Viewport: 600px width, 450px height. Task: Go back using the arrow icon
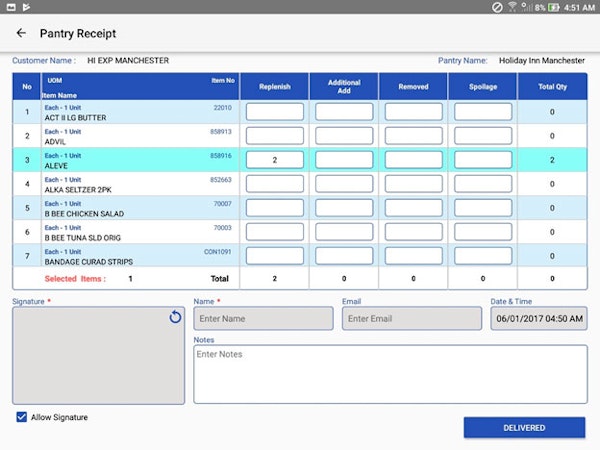click(21, 33)
